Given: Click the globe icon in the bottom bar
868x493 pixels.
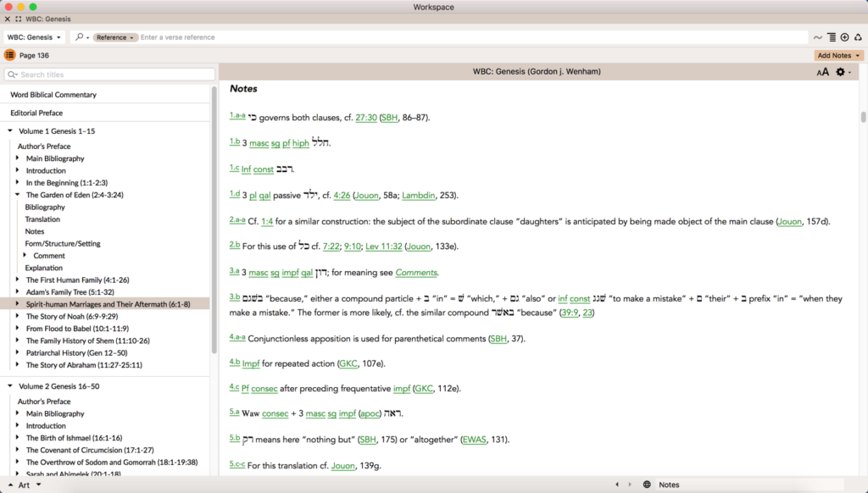Looking at the screenshot, I should coord(647,485).
